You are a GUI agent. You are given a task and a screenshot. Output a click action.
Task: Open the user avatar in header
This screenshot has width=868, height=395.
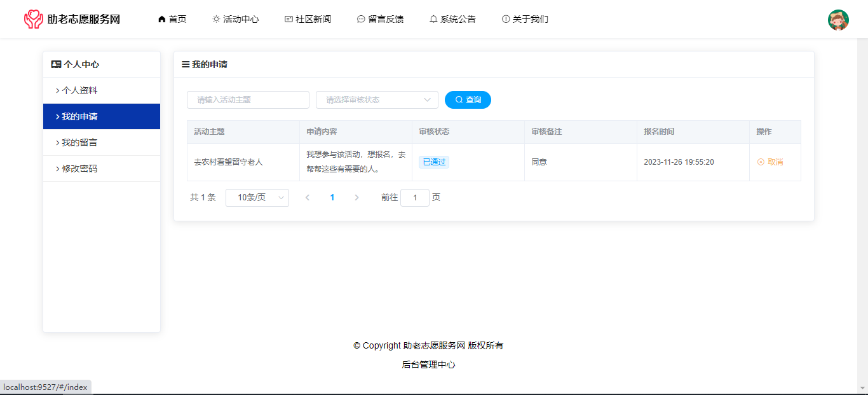click(838, 20)
